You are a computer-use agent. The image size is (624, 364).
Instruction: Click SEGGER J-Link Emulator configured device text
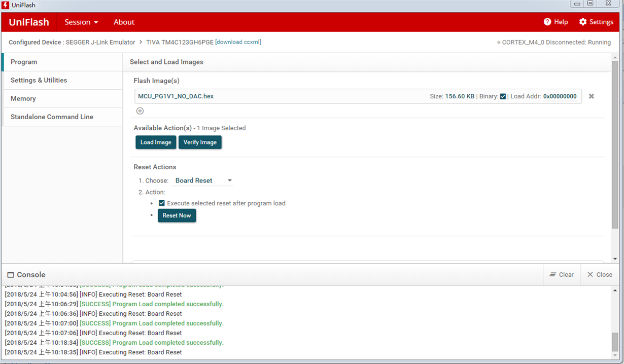(x=100, y=43)
